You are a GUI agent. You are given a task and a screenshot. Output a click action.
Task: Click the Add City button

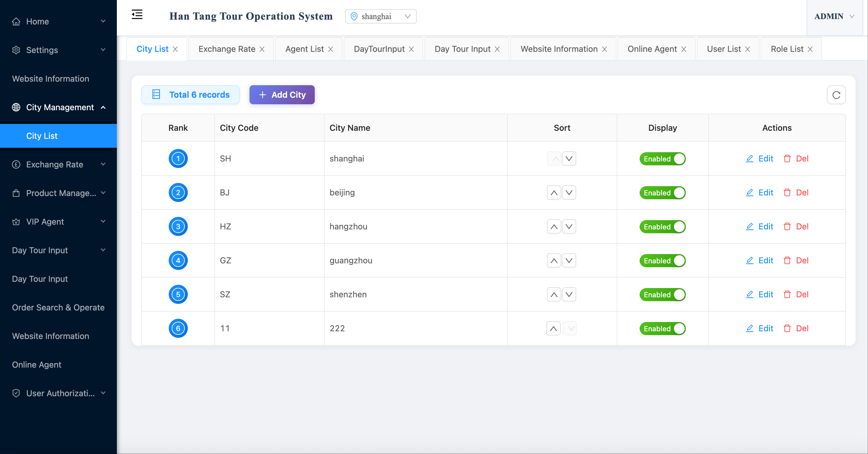click(x=282, y=95)
